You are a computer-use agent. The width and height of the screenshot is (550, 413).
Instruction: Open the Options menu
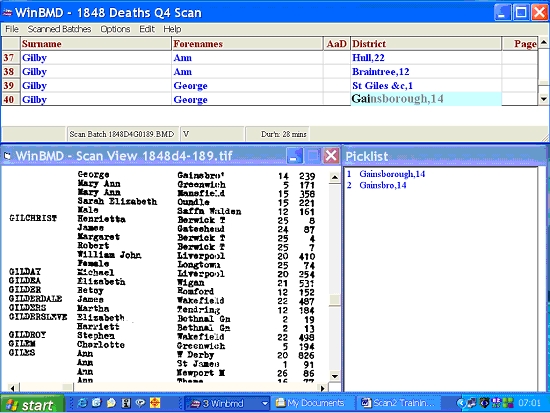pos(115,29)
